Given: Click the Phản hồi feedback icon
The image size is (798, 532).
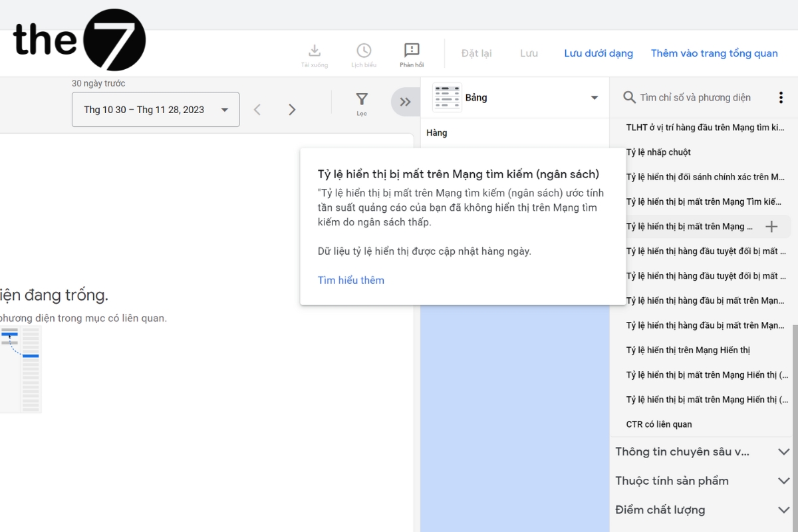Looking at the screenshot, I should coord(412,51).
